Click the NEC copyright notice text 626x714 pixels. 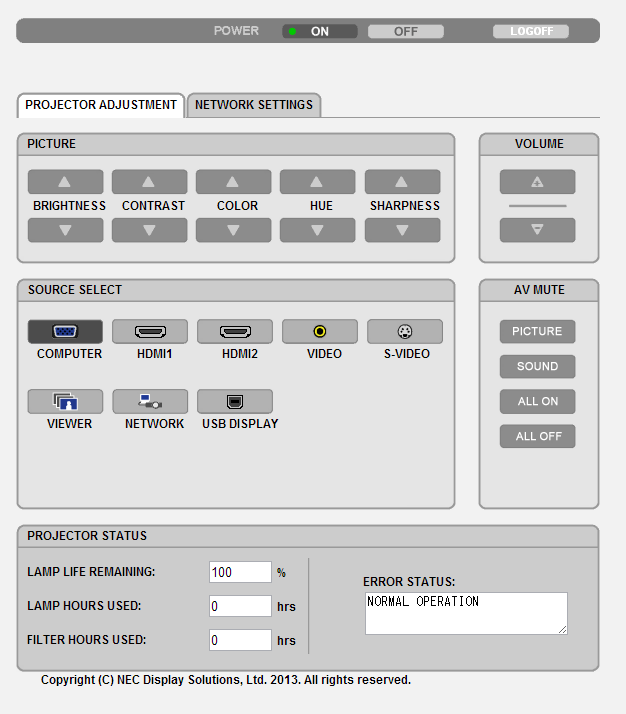[226, 680]
